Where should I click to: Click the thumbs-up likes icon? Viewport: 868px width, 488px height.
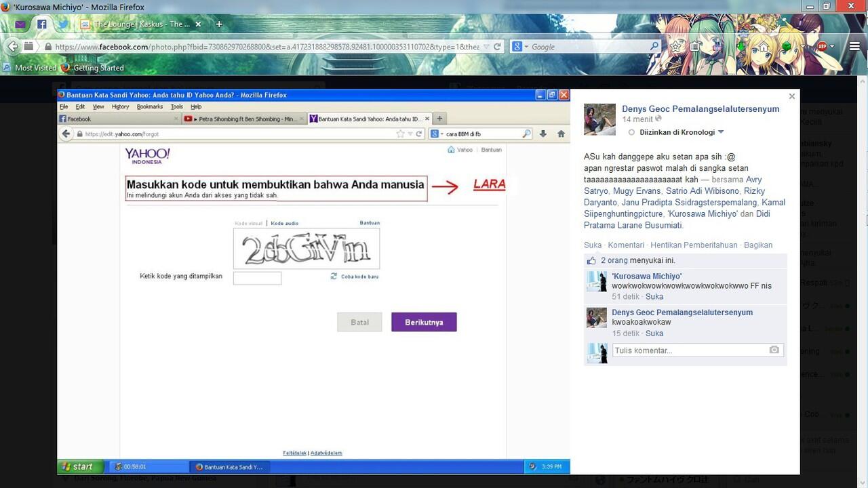coord(591,260)
